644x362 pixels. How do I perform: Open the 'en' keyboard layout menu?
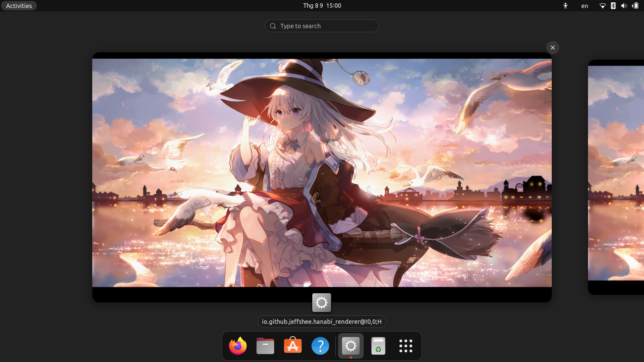(584, 6)
